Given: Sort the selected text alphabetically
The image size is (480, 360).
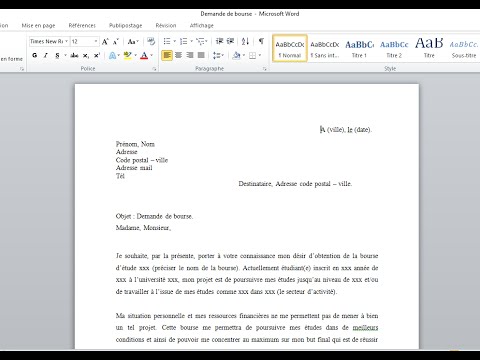Looking at the screenshot, I should point(245,41).
